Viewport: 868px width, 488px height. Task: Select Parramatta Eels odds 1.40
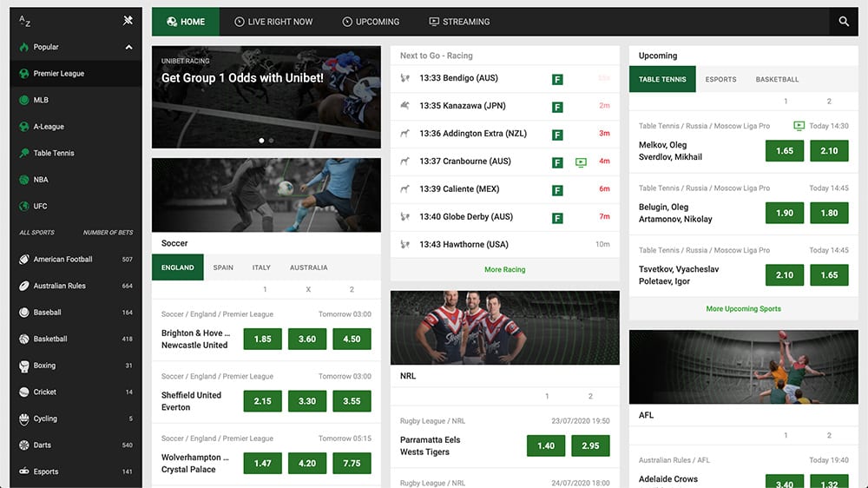click(x=546, y=446)
